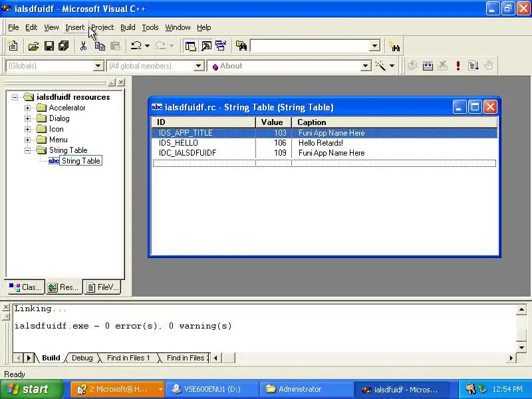Screen dimensions: 532x399
Task: Click the Copy icon
Action: (x=99, y=46)
